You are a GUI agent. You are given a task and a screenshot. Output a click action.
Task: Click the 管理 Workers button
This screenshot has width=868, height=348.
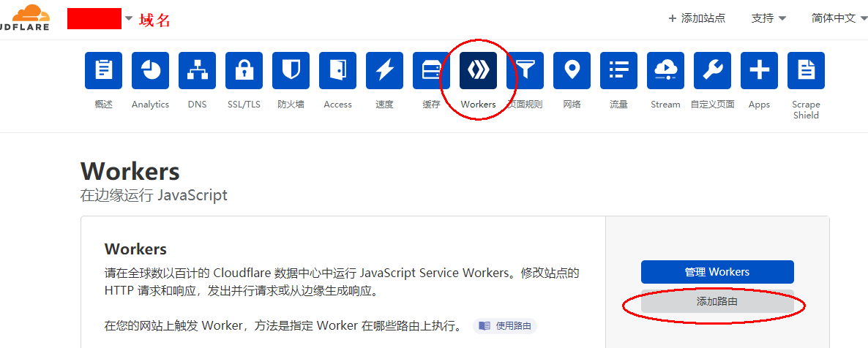click(717, 272)
